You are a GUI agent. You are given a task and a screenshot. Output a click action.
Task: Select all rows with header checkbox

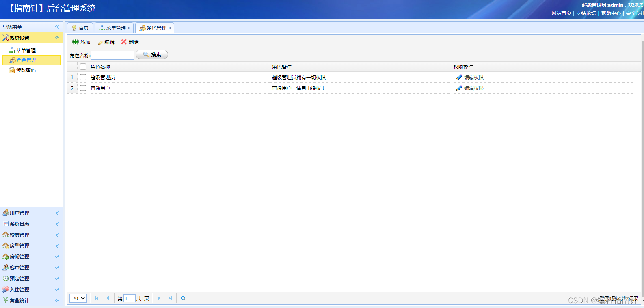tap(83, 67)
